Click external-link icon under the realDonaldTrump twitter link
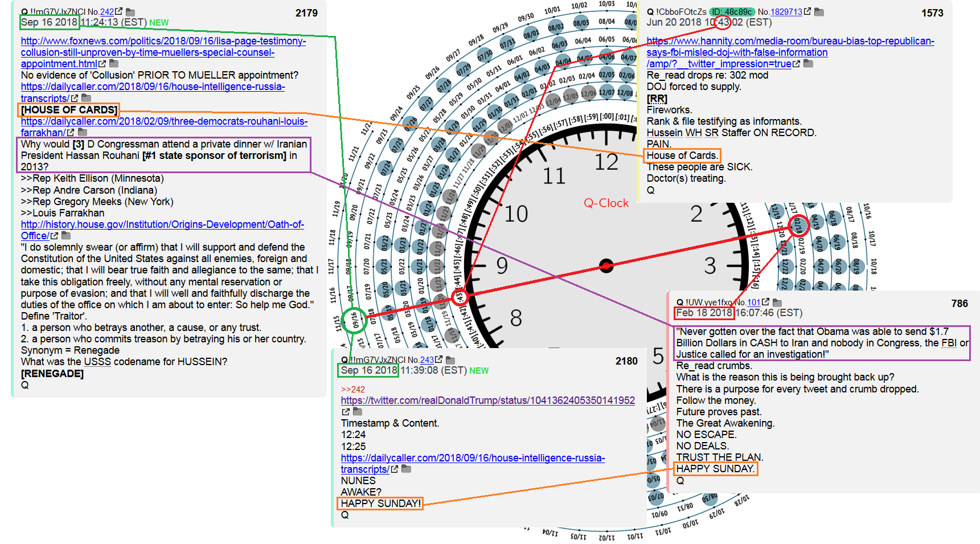980x544 pixels. pyautogui.click(x=346, y=412)
